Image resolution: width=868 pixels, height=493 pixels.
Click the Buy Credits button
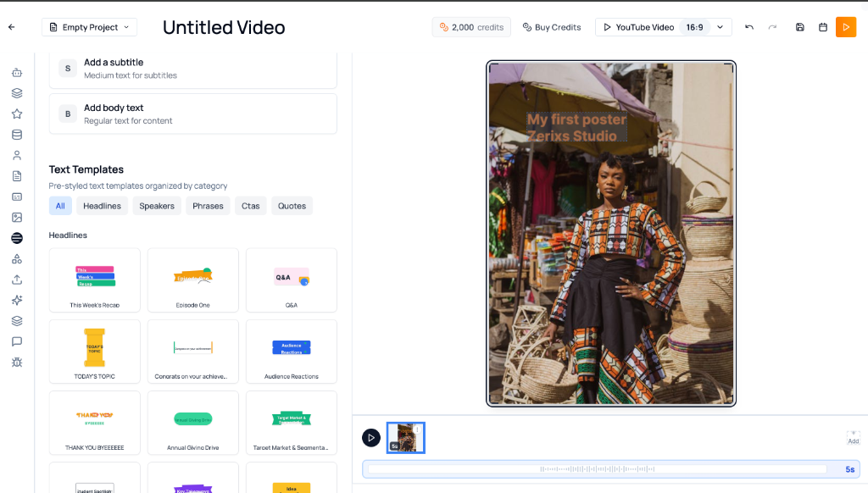[x=552, y=26]
